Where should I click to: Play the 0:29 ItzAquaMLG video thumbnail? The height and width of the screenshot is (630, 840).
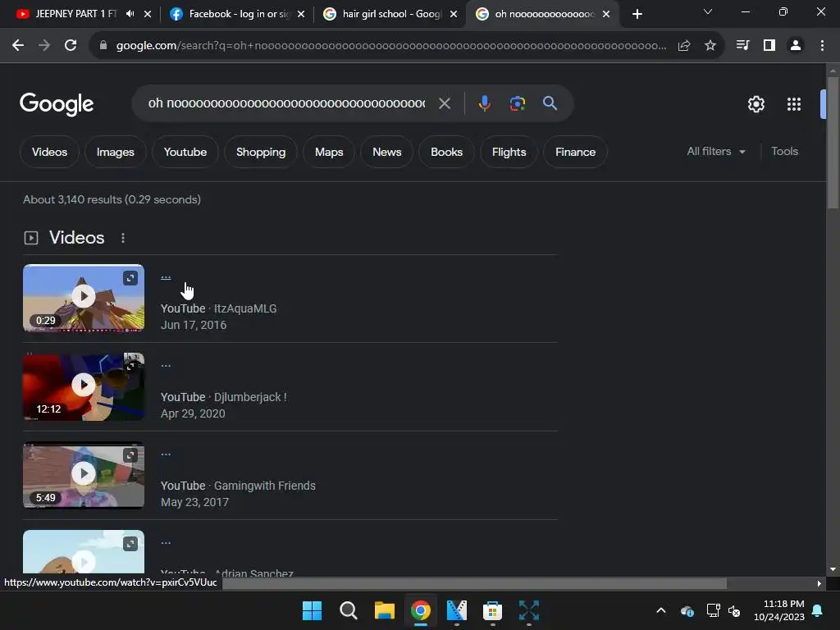tap(84, 298)
